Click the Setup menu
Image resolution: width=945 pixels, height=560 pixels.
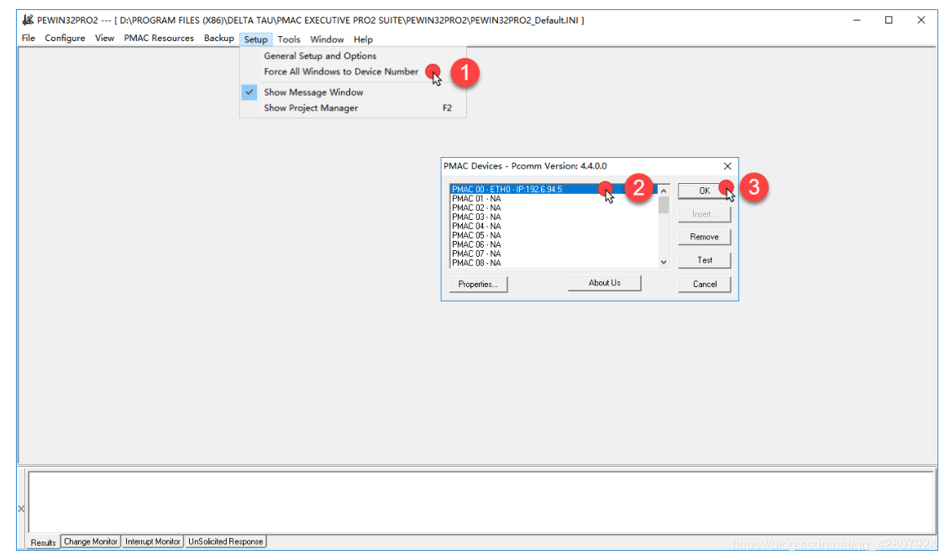click(x=255, y=39)
